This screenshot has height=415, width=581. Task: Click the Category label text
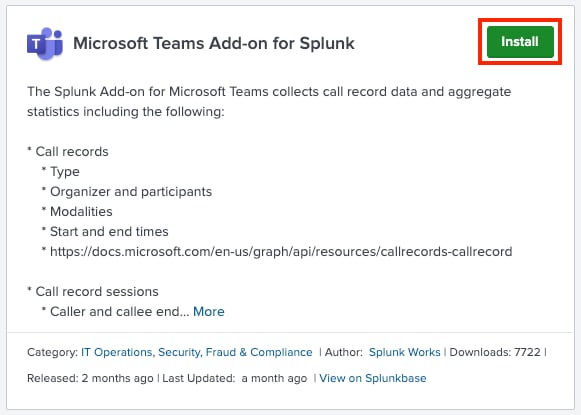[52, 352]
